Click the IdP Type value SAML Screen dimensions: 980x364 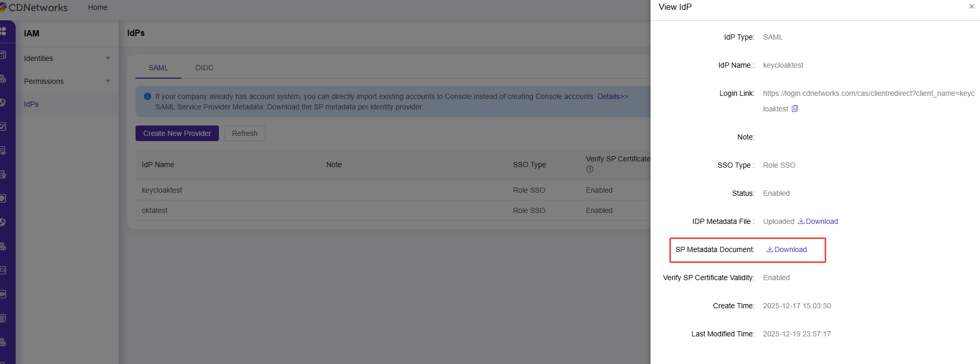(x=773, y=37)
